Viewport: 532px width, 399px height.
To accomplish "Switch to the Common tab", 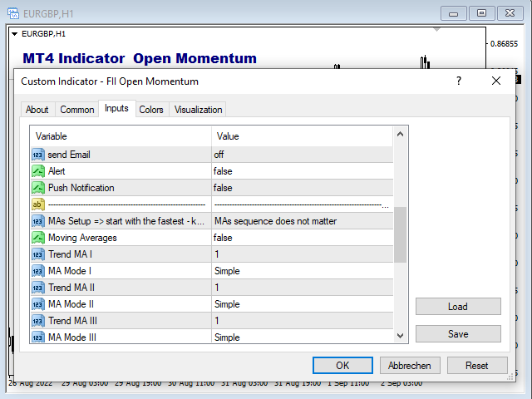I will click(77, 110).
